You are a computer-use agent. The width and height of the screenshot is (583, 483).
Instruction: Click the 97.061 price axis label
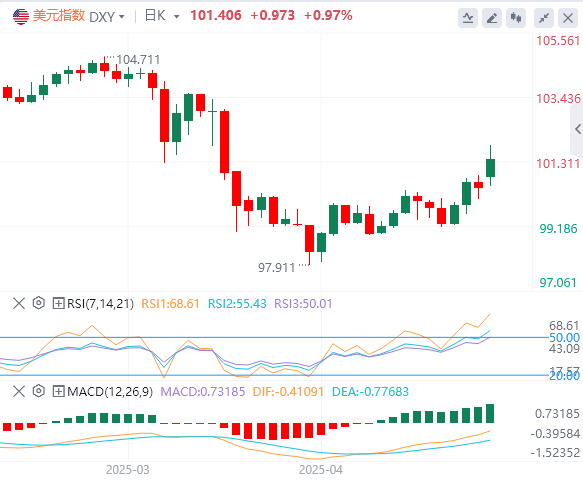tap(558, 283)
